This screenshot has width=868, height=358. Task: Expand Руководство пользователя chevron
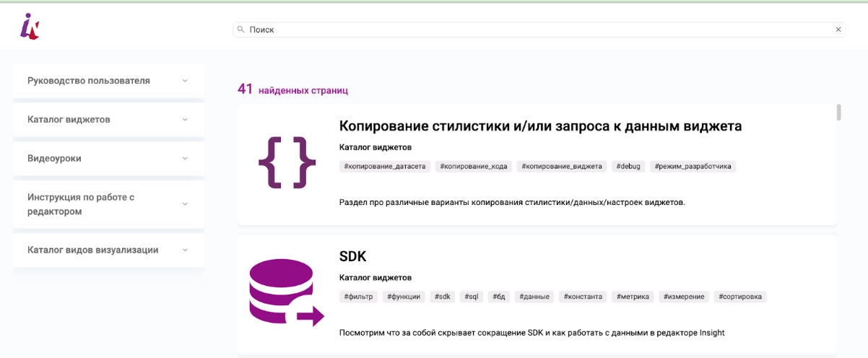click(185, 81)
